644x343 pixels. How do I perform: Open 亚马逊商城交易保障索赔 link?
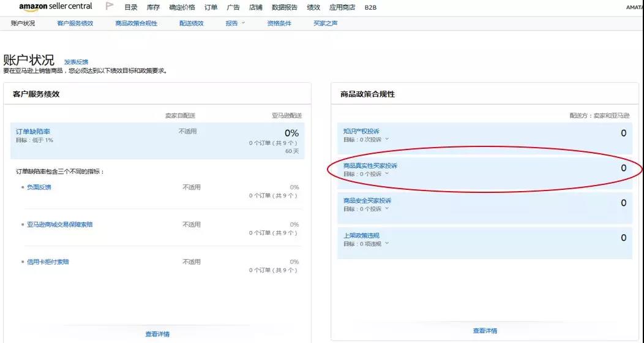tap(59, 225)
